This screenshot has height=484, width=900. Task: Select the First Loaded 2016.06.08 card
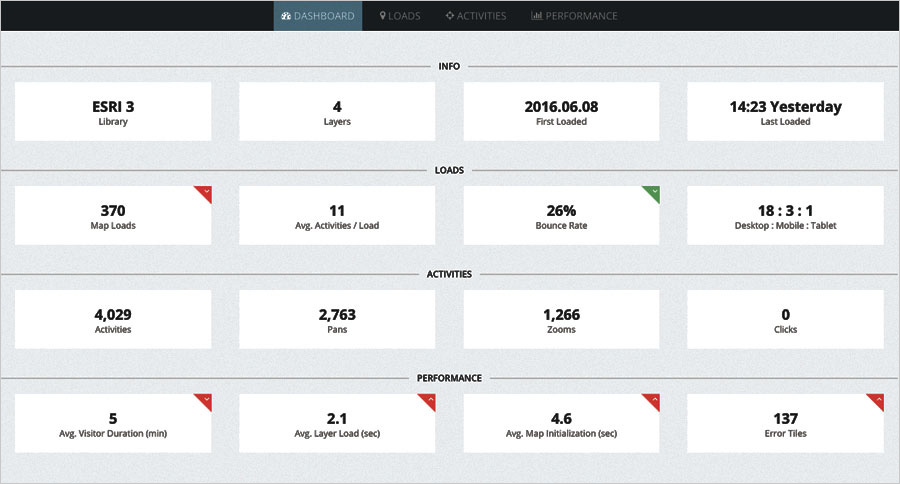561,111
